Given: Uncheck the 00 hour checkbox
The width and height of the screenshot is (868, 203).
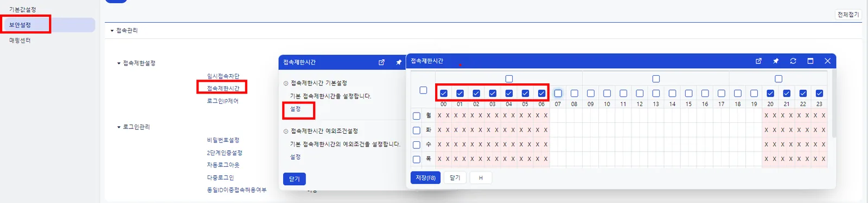Looking at the screenshot, I should click(444, 93).
